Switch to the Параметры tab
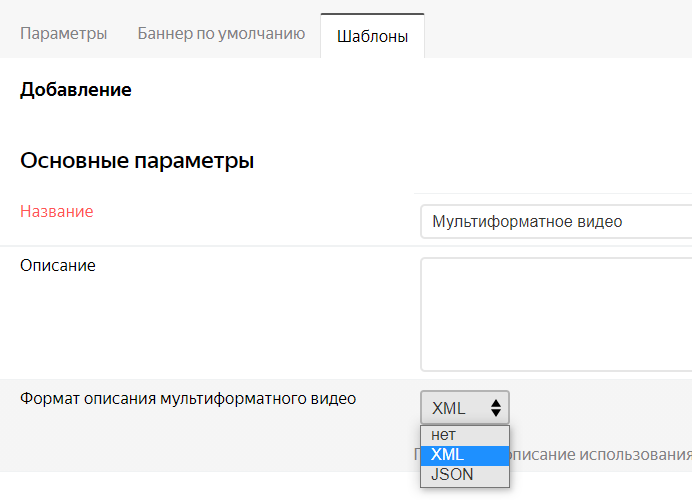Image resolution: width=692 pixels, height=500 pixels. (x=63, y=33)
